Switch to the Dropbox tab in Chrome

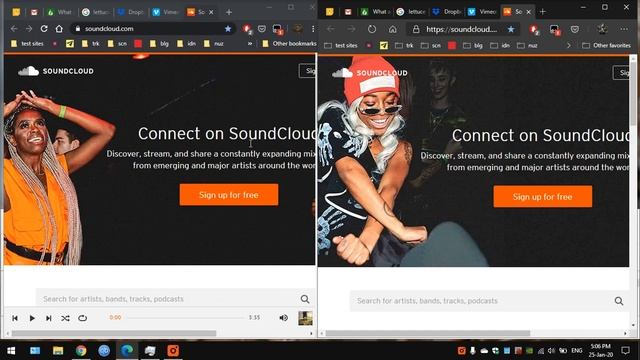[x=131, y=12]
